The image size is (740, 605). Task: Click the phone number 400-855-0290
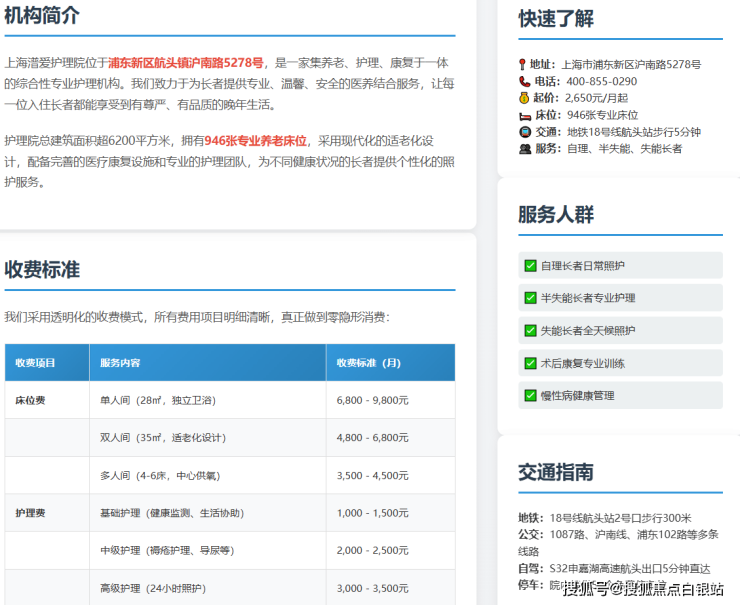coord(600,81)
